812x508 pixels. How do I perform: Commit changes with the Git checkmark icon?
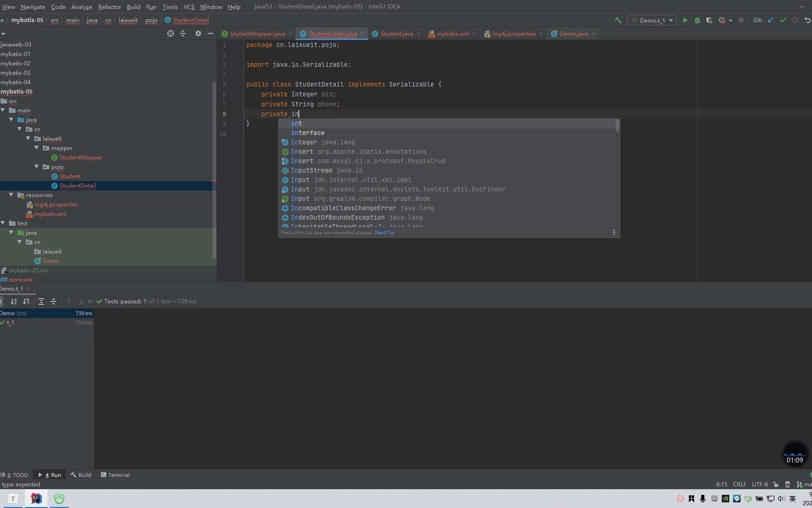(x=783, y=20)
